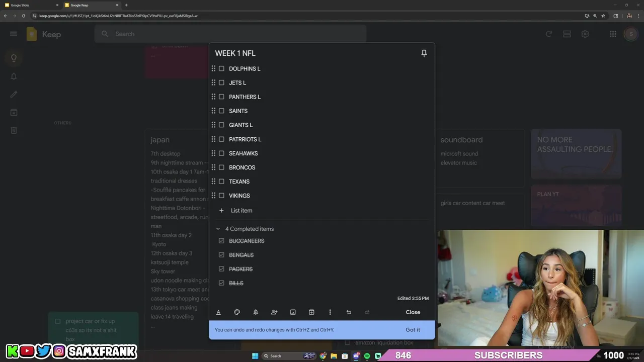
Task: Redo the change in note toolbar
Action: pyautogui.click(x=367, y=312)
